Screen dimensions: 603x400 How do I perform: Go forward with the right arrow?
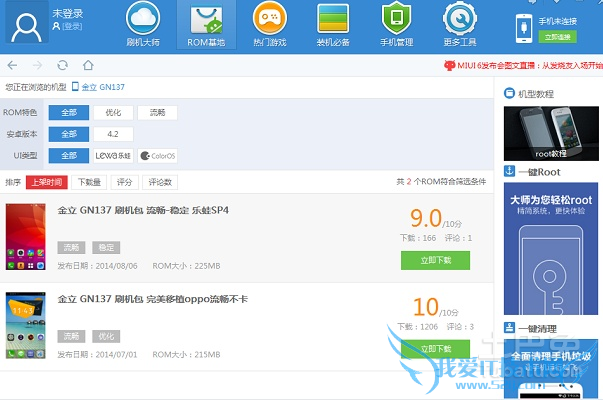37,65
